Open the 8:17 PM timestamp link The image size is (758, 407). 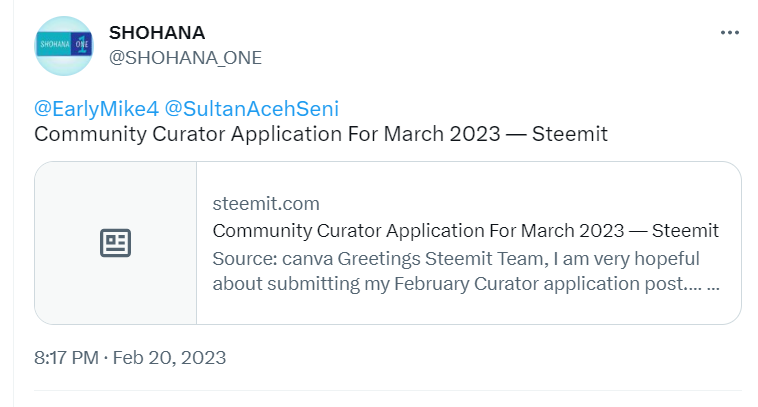point(64,357)
